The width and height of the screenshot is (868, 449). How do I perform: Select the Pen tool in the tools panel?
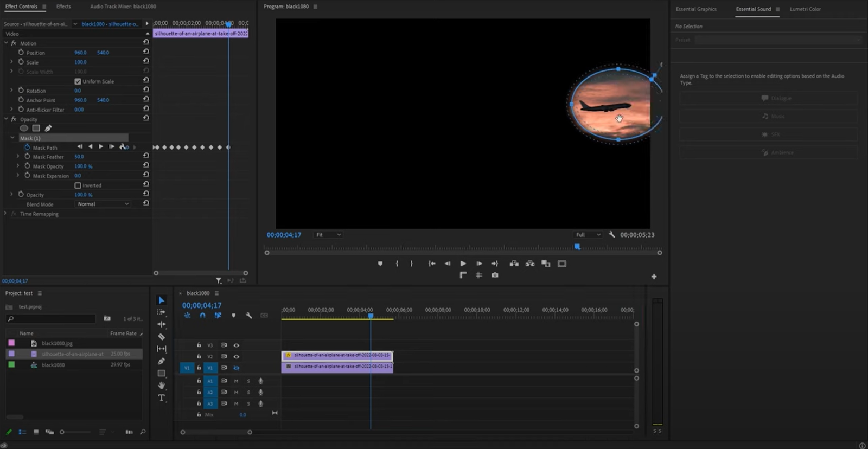tap(161, 361)
